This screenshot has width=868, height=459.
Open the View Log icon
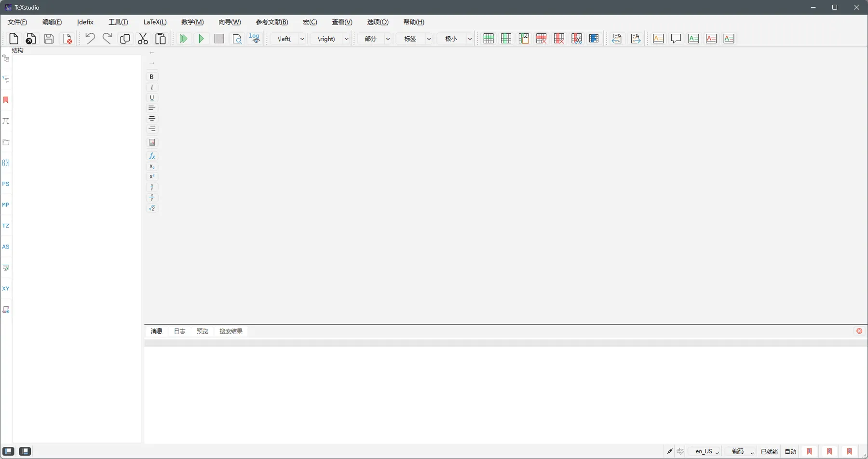click(255, 39)
